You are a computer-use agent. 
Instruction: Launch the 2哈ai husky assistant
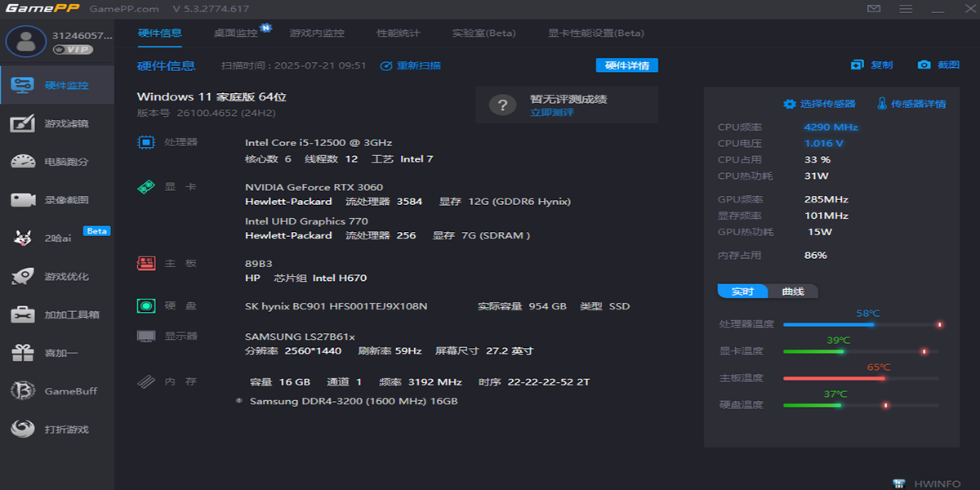point(57,238)
